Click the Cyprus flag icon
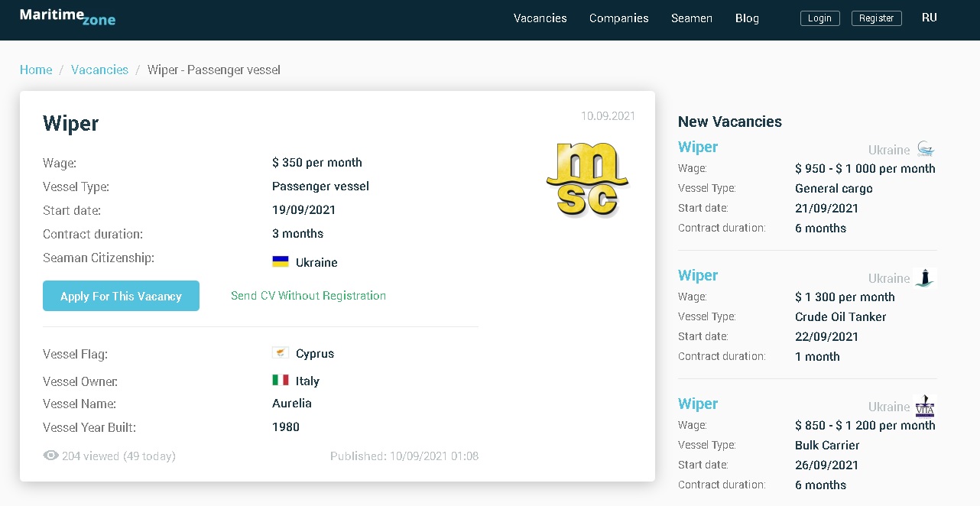This screenshot has height=506, width=980. pyautogui.click(x=281, y=353)
